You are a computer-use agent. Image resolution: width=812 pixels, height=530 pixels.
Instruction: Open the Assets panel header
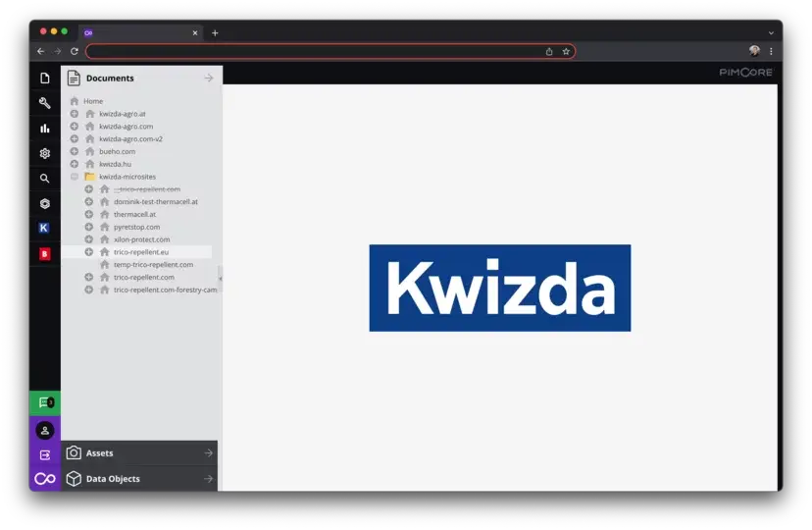pyautogui.click(x=140, y=452)
